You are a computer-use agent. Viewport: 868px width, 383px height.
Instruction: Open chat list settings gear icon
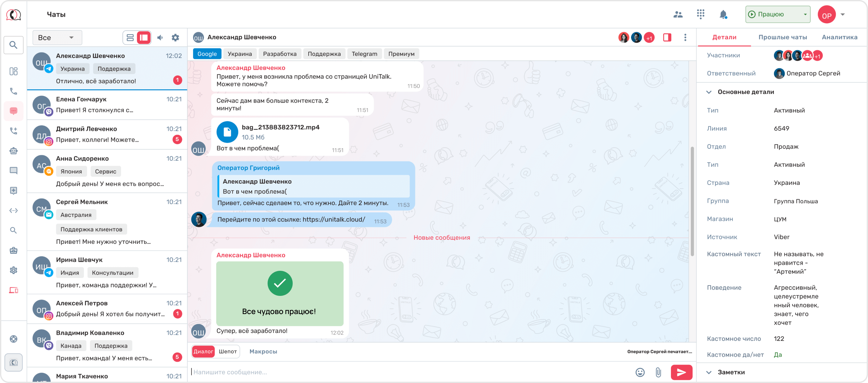point(175,38)
